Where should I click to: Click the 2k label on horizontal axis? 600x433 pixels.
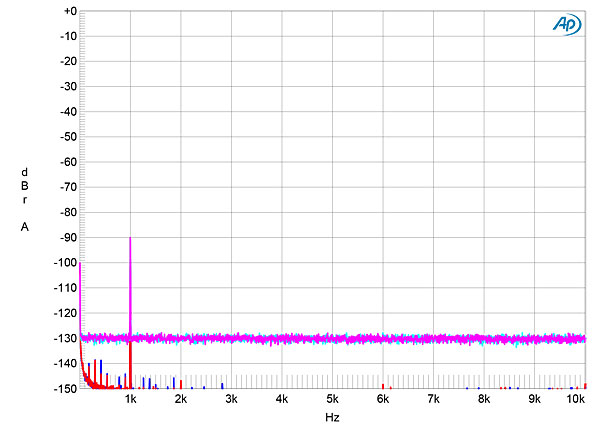(181, 400)
